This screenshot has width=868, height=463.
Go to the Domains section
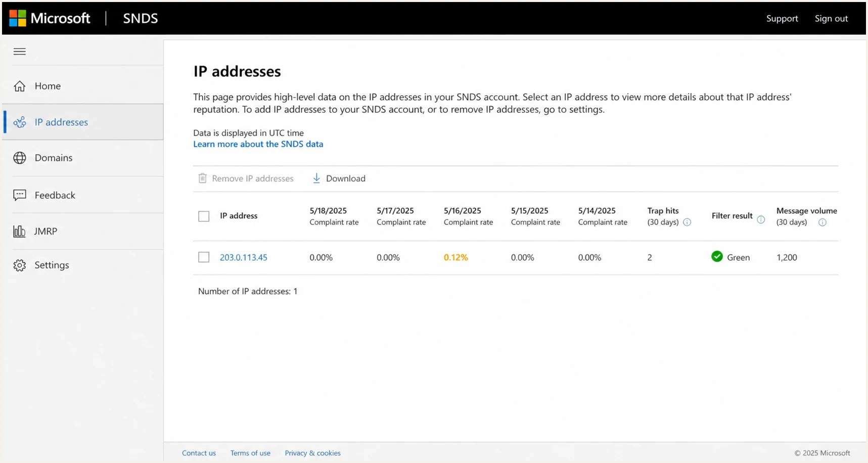point(54,158)
